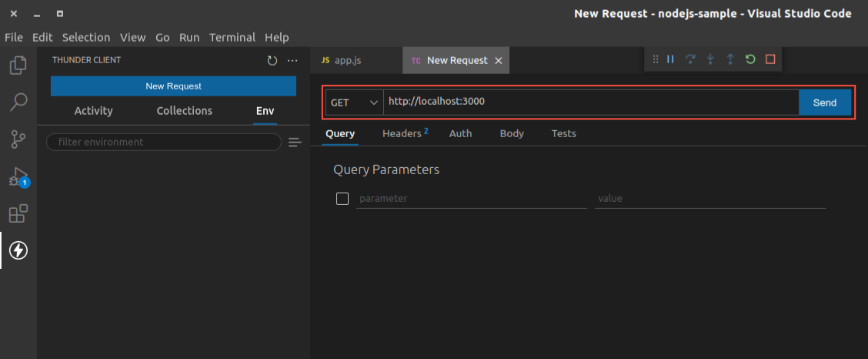Screen dimensions: 868x359
Task: Open the Edit menu
Action: (x=42, y=38)
